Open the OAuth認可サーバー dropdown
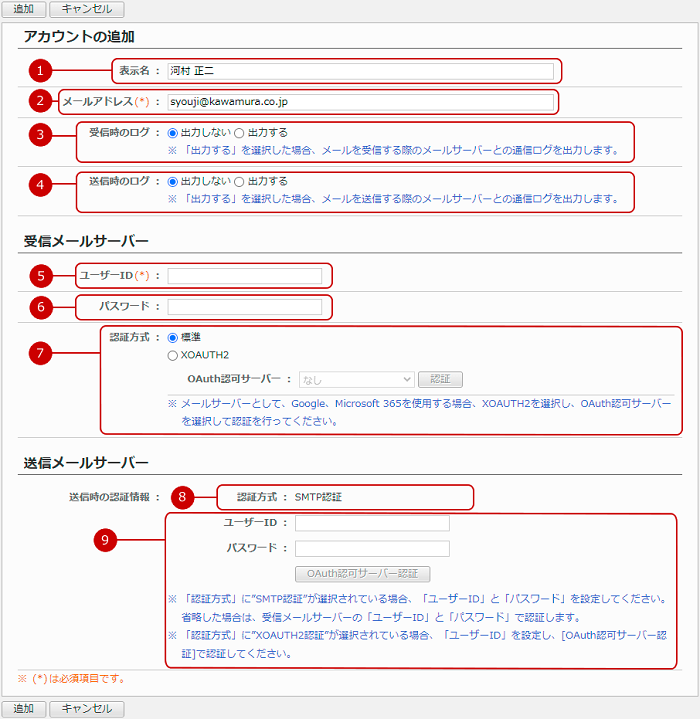Screen dimensions: 700x719 pos(357,380)
